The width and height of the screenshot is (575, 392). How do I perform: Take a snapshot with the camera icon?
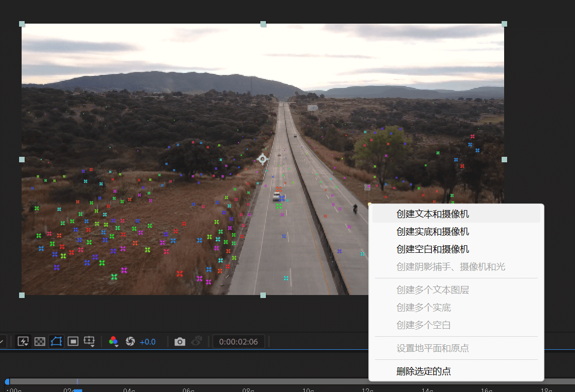click(x=180, y=342)
